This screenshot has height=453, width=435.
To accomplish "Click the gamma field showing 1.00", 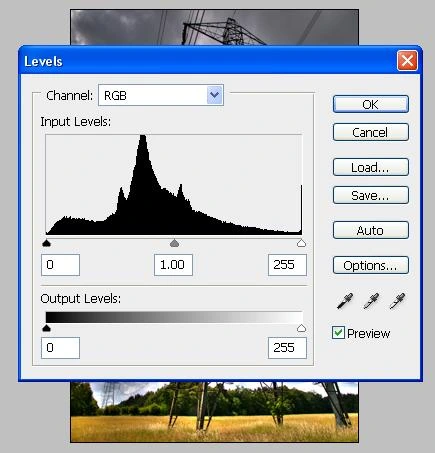I will [173, 265].
